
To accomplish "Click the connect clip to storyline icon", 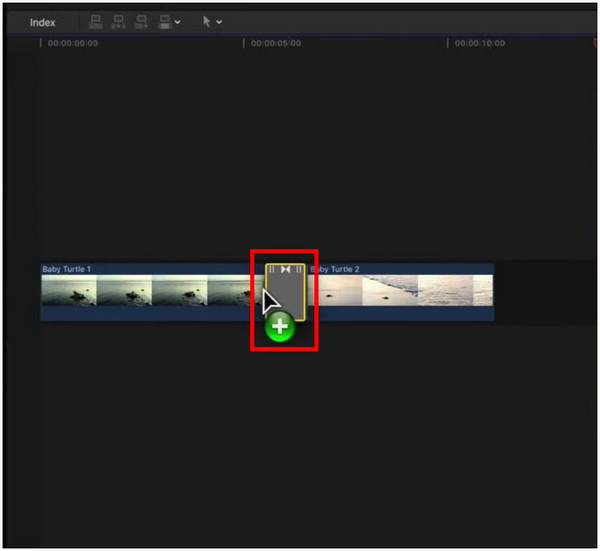I will point(95,22).
